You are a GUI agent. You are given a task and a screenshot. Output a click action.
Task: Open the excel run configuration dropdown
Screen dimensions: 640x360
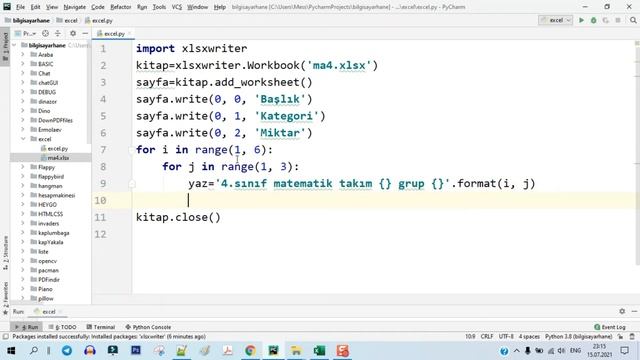coord(556,20)
